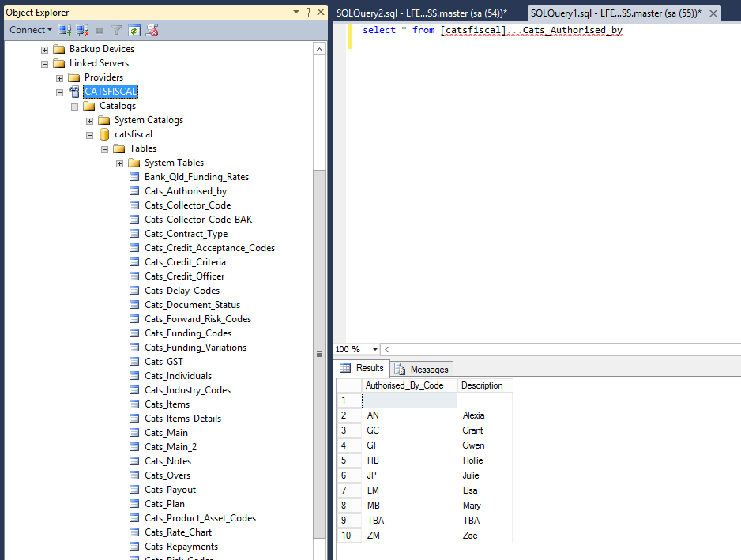Refresh the Object Explorer tree
This screenshot has width=741, height=560.
[134, 30]
